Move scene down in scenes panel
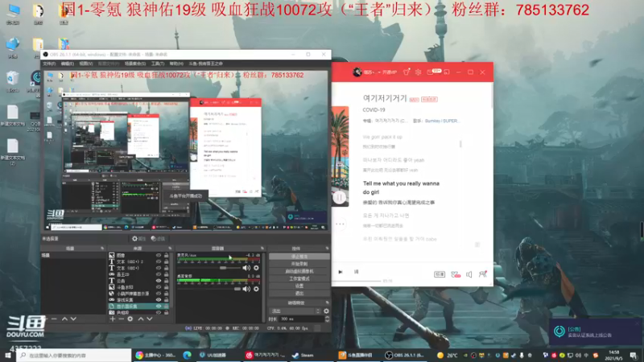Screen dimensions: 644x362 [x=73, y=319]
